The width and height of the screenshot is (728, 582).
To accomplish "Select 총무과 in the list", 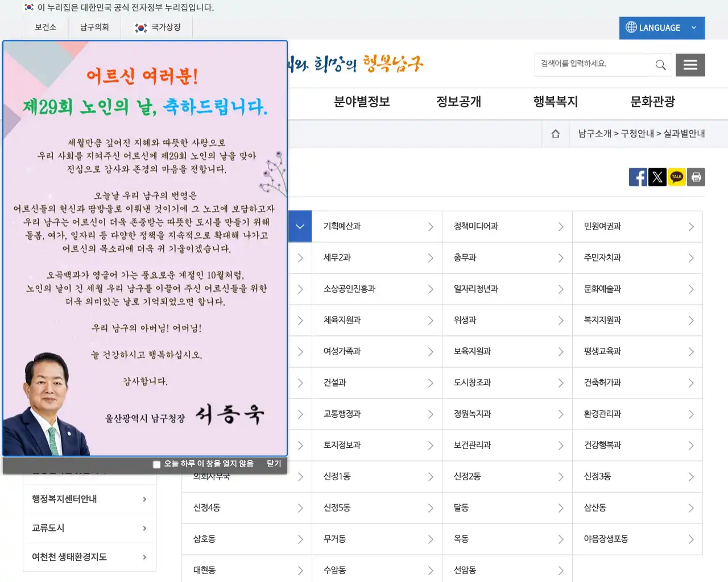I will (507, 257).
